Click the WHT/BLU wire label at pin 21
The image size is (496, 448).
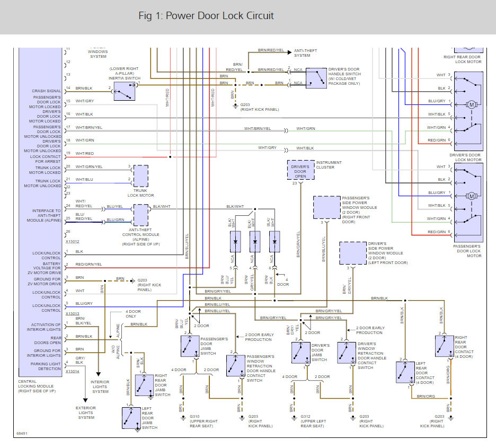(x=84, y=179)
